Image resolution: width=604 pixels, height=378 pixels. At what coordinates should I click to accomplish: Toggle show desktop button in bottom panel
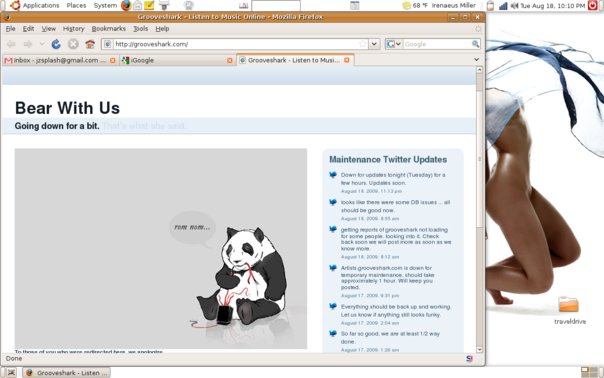[11, 373]
